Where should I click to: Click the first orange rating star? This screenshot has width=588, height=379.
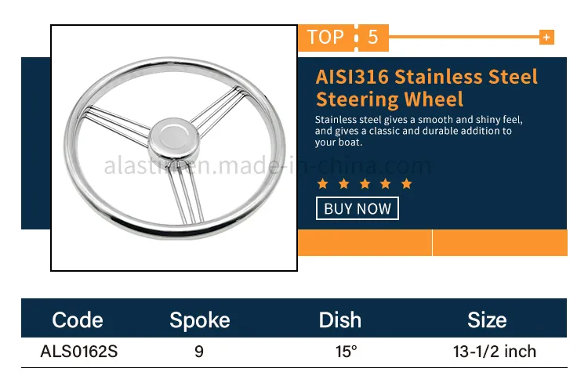tap(322, 183)
